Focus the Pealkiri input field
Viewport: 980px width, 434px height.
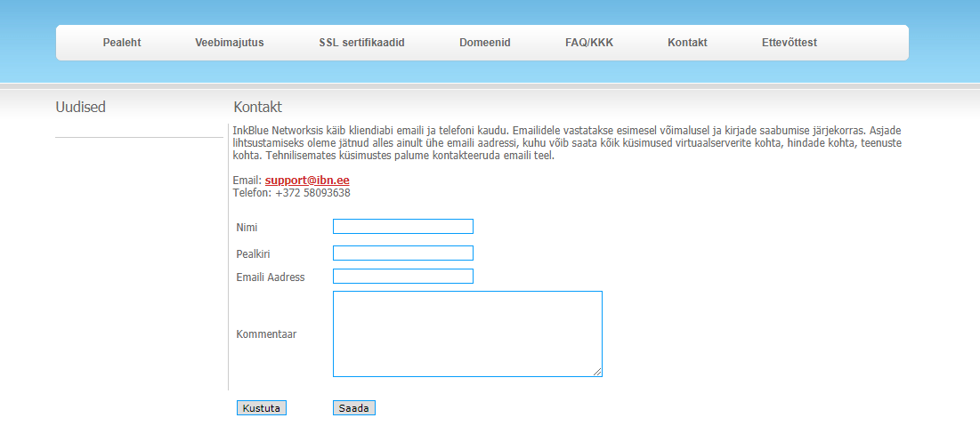tap(403, 253)
